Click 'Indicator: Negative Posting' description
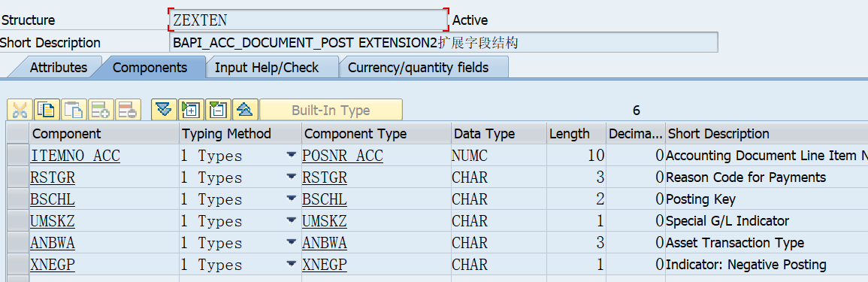The image size is (868, 282). click(x=746, y=264)
